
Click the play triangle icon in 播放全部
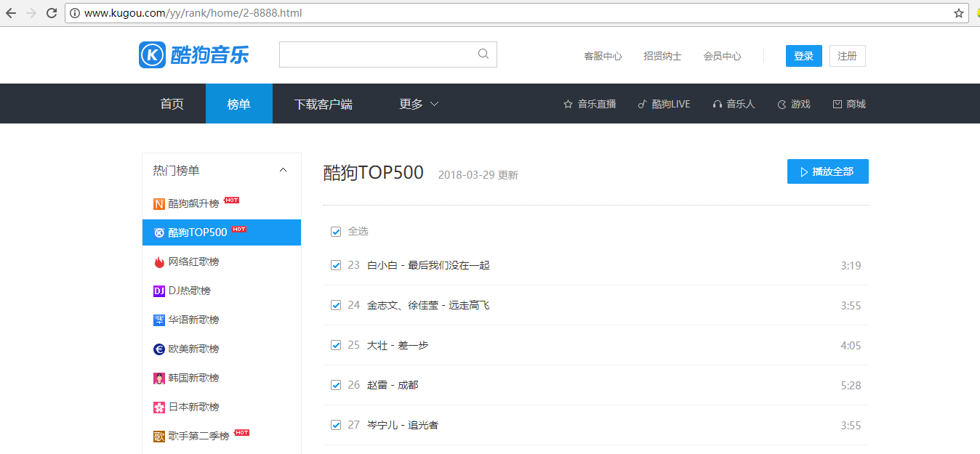pos(804,172)
